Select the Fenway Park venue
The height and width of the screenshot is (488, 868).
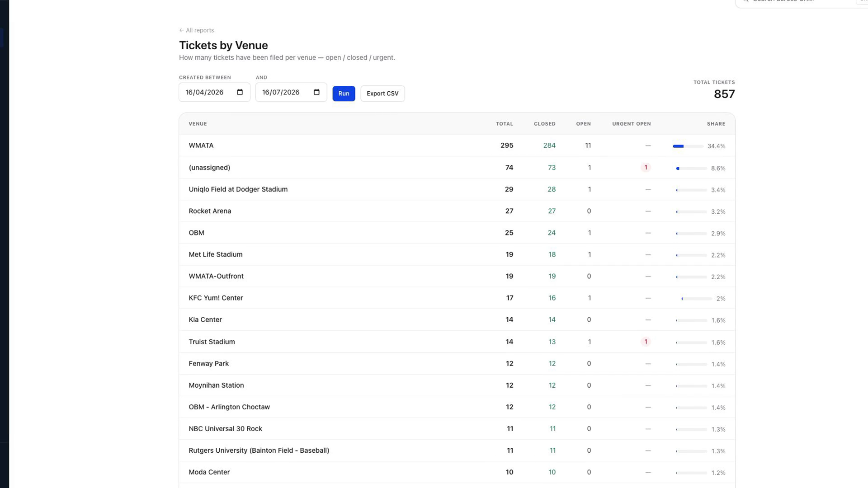(209, 363)
